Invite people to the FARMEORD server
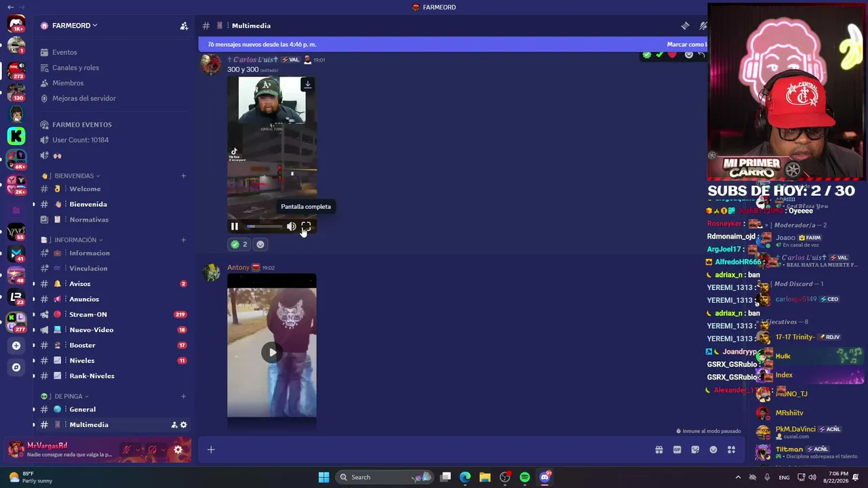 (184, 26)
